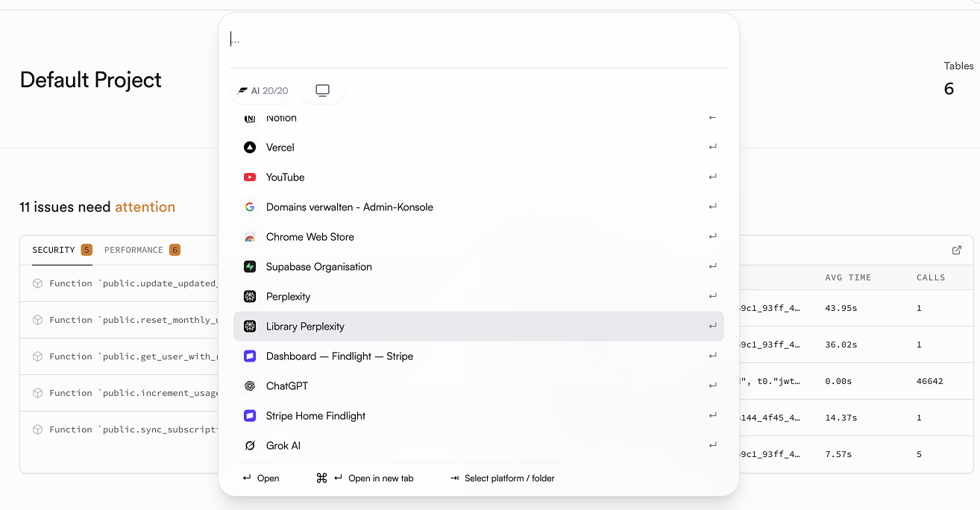Focus the command palette search field
980x510 pixels.
pos(477,37)
